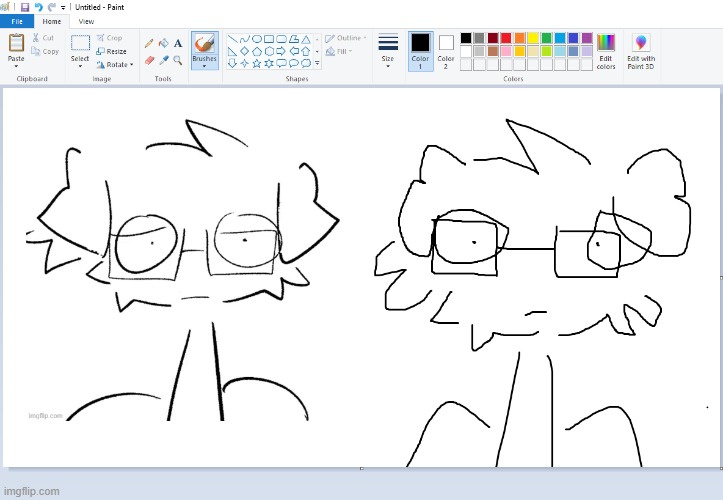The width and height of the screenshot is (723, 500).
Task: Select the Curve shape
Action: (x=244, y=39)
